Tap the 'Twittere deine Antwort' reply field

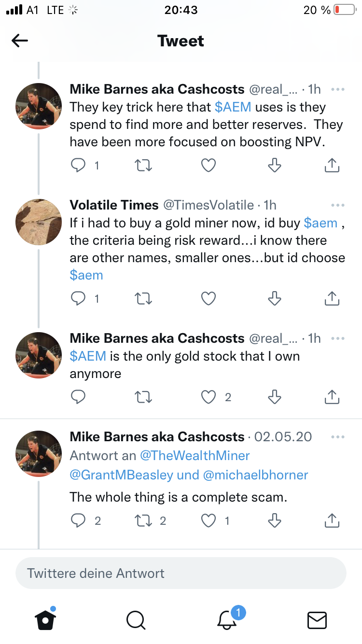click(x=181, y=573)
